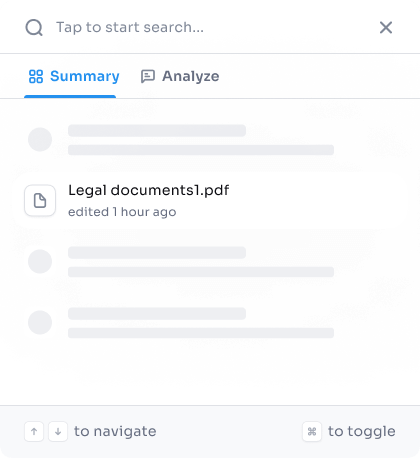Click the magnifying glass search icon
This screenshot has width=420, height=458.
click(34, 27)
